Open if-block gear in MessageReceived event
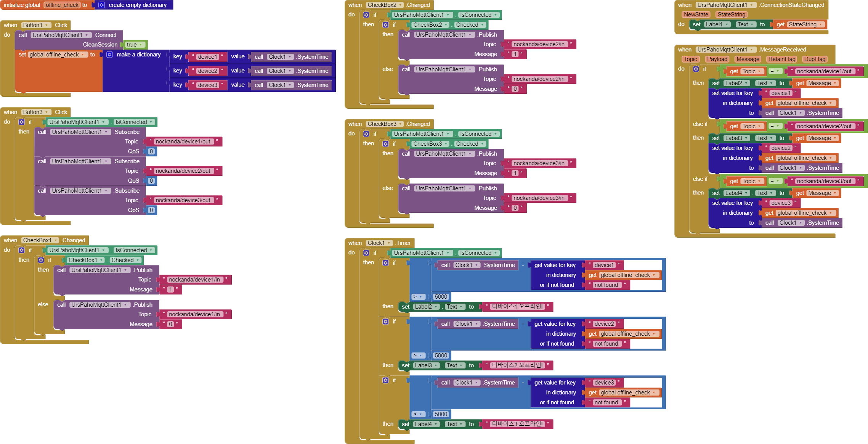Screen dimensions: 868x444 (696, 69)
